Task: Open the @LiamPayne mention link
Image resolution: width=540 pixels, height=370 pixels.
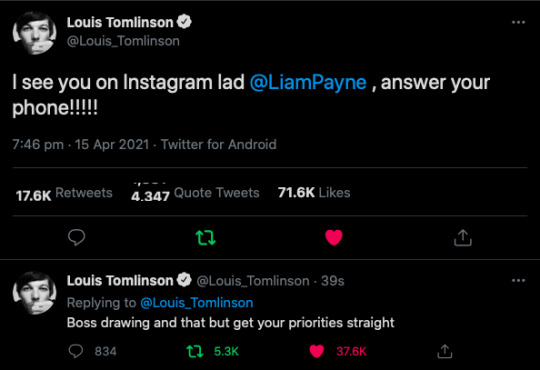Action: pyautogui.click(x=308, y=83)
